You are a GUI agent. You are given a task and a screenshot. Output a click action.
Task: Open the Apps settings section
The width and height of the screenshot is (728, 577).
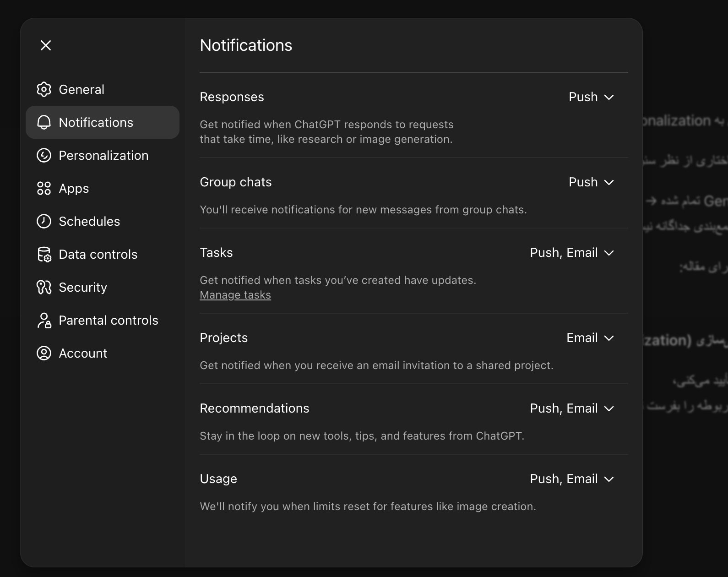[x=103, y=188]
